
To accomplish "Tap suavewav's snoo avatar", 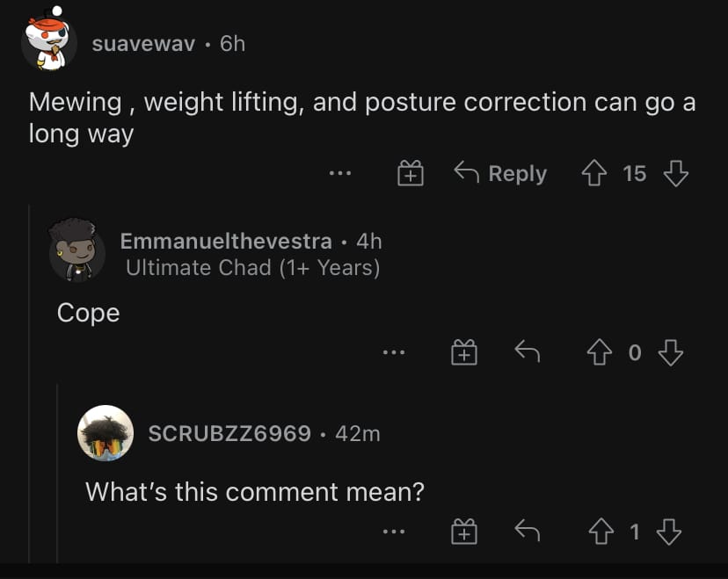I will coord(50,39).
